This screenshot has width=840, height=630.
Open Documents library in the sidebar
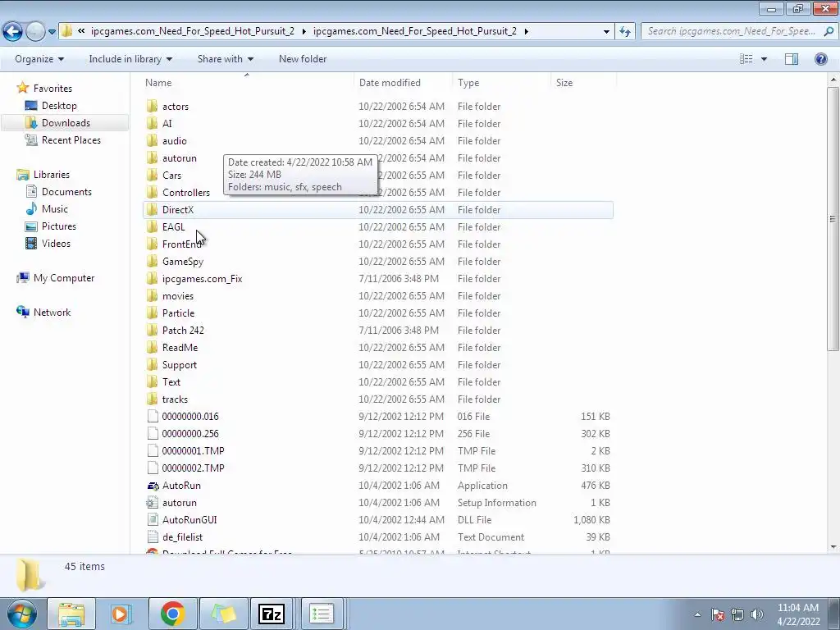click(x=66, y=192)
